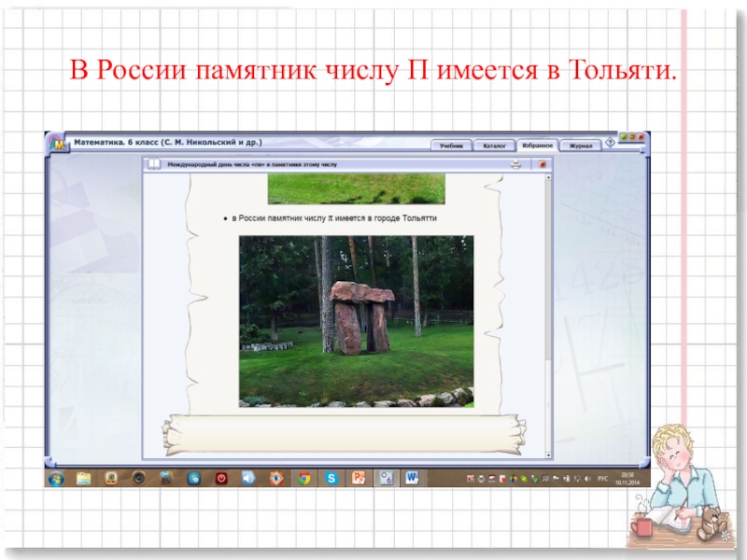Click the header 'Международный день числа «пи»'

[x=218, y=164]
